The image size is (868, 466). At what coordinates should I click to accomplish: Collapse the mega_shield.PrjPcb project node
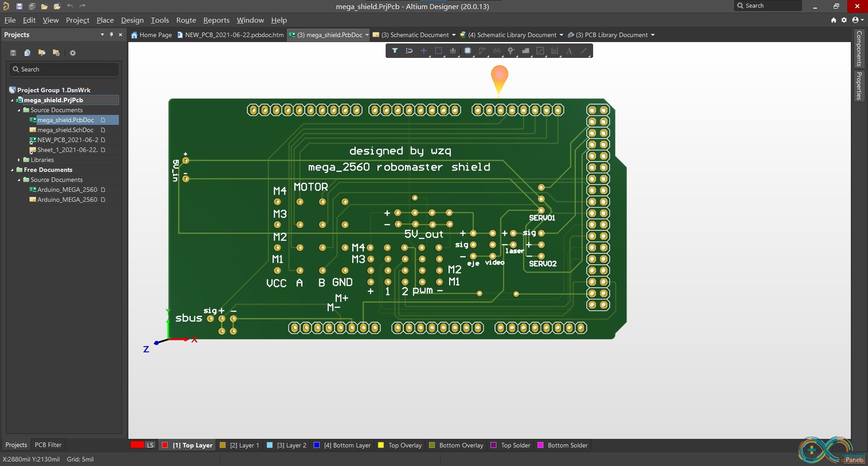coord(12,100)
